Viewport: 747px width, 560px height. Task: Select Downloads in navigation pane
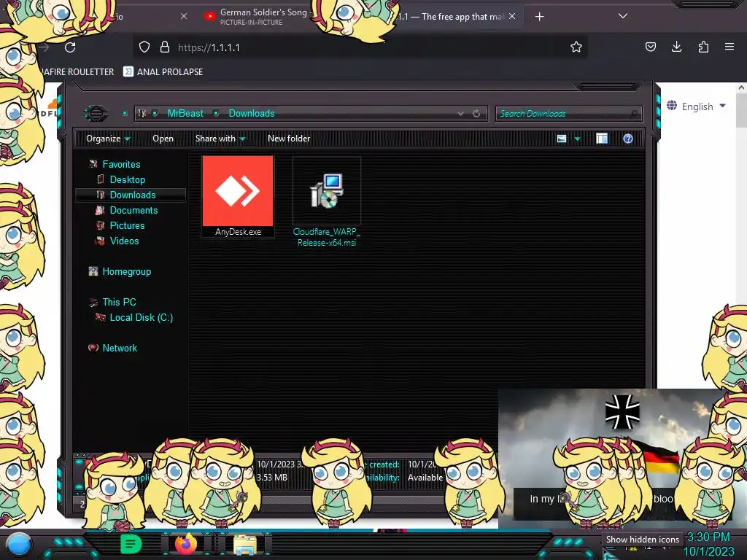[131, 195]
